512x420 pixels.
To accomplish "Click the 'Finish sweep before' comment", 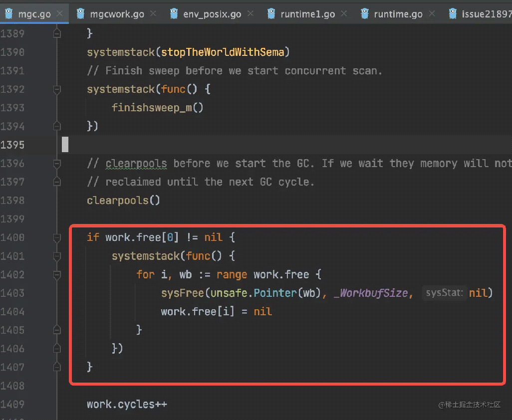I will tap(235, 71).
